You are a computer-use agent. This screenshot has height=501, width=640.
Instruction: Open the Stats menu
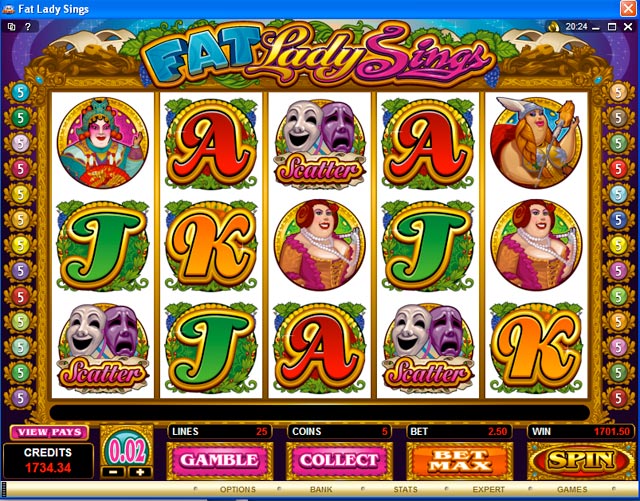coord(405,489)
